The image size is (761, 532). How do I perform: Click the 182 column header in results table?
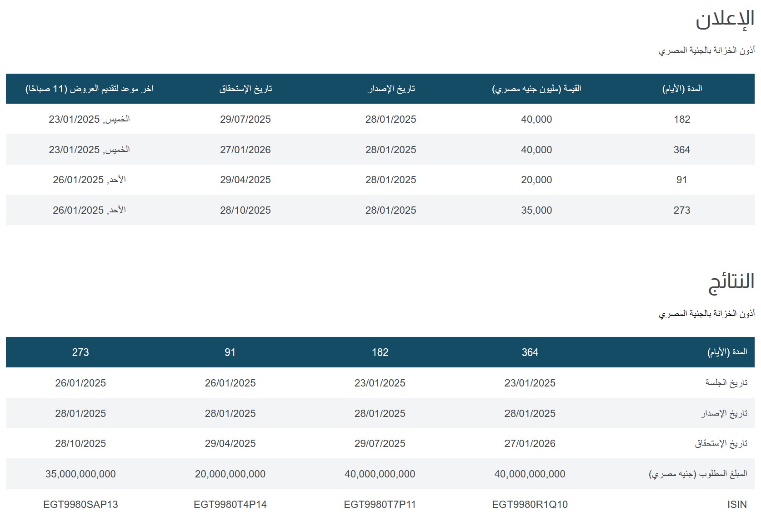tap(380, 352)
